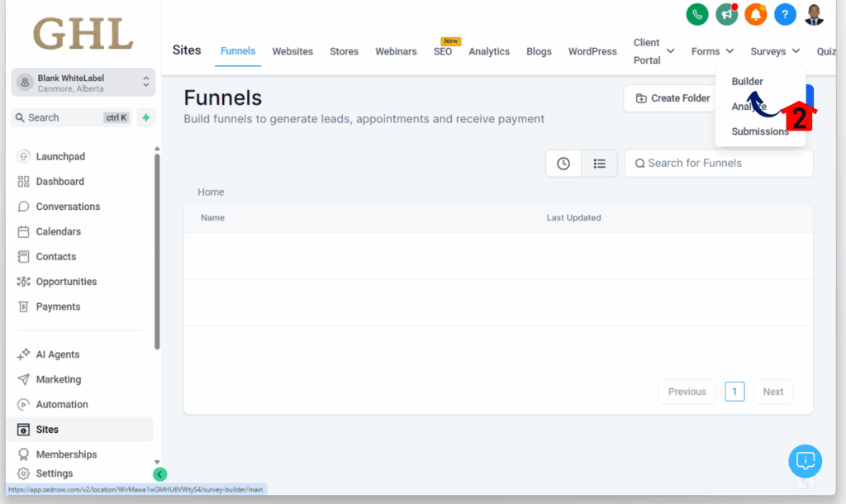Viewport: 846px width, 504px height.
Task: Switch to list view icon
Action: (x=600, y=164)
